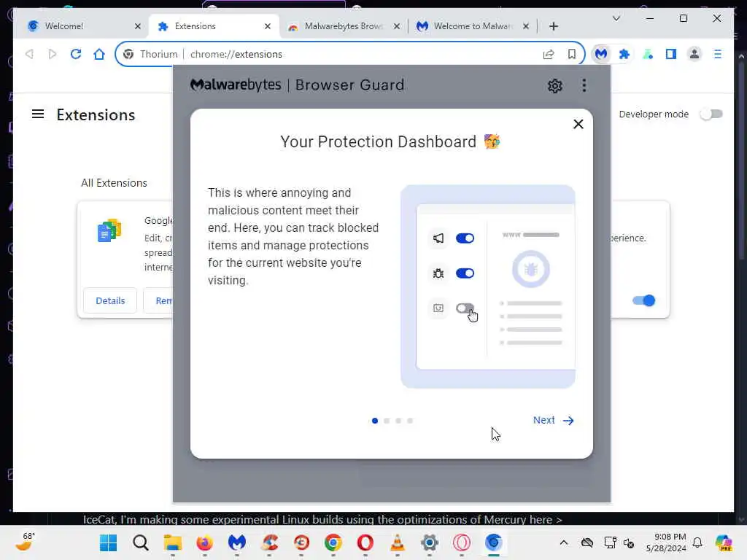This screenshot has width=747, height=560.
Task: Launch Google Chrome from taskbar
Action: [x=333, y=542]
